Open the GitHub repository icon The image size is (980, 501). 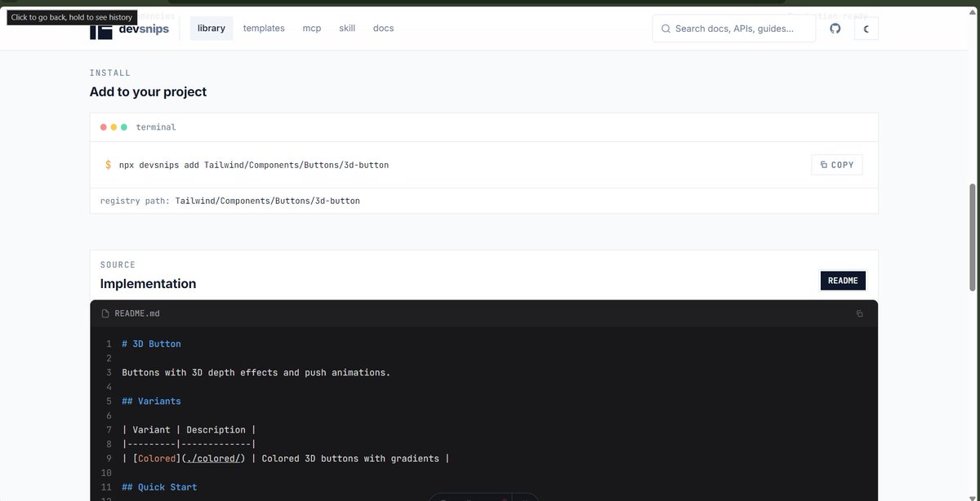click(835, 29)
